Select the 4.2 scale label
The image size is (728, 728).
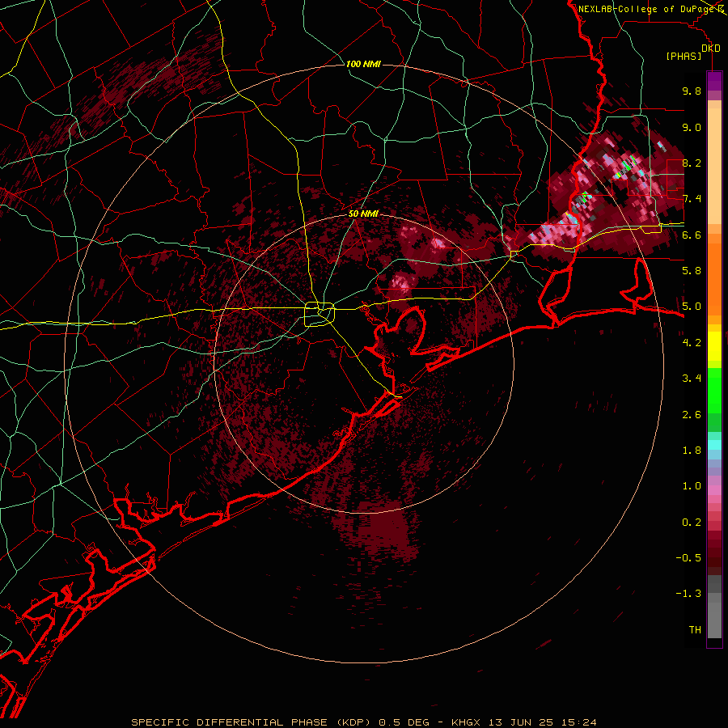pos(692,343)
